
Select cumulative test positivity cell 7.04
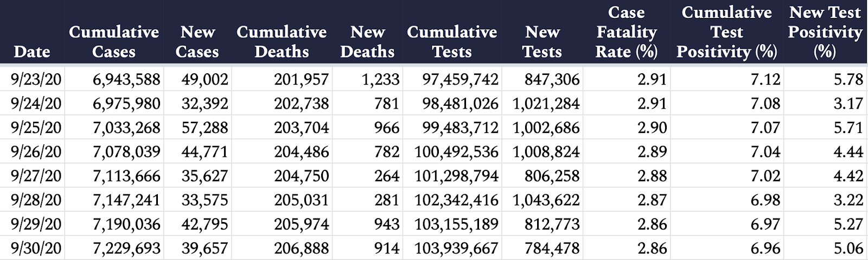[x=765, y=151]
